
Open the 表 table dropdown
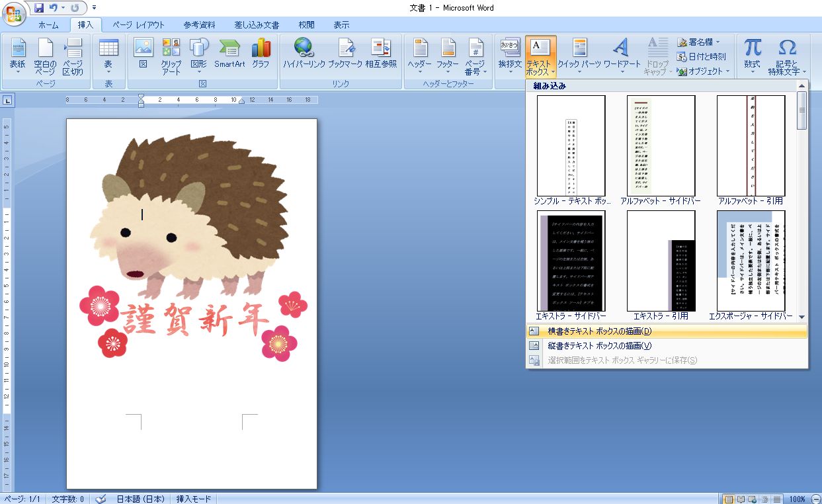[108, 56]
